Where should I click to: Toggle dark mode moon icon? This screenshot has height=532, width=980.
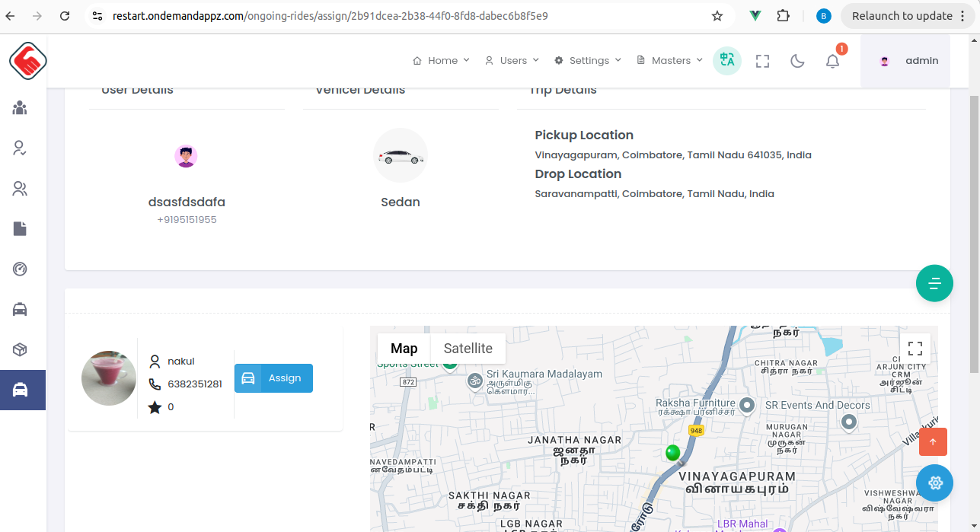click(797, 61)
